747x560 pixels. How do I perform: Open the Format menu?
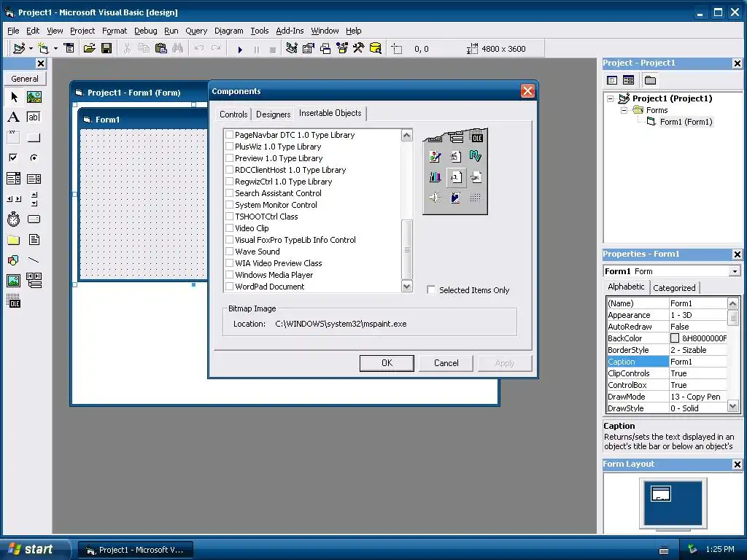coord(115,31)
